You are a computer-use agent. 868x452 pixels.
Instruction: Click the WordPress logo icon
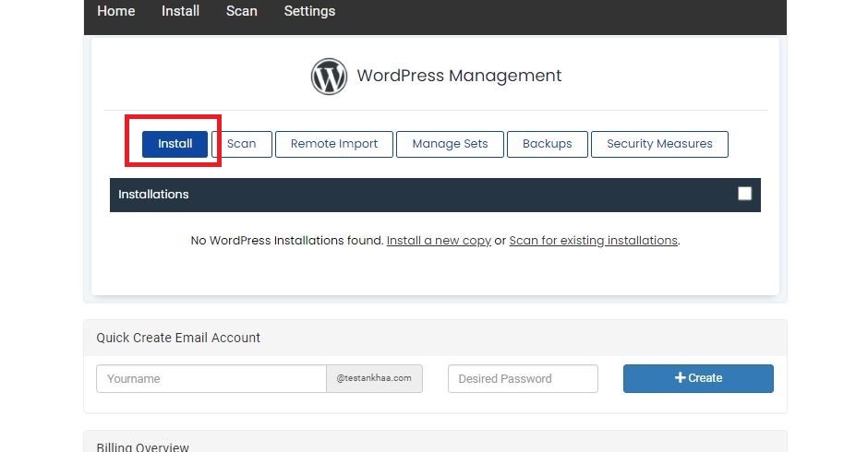(329, 77)
